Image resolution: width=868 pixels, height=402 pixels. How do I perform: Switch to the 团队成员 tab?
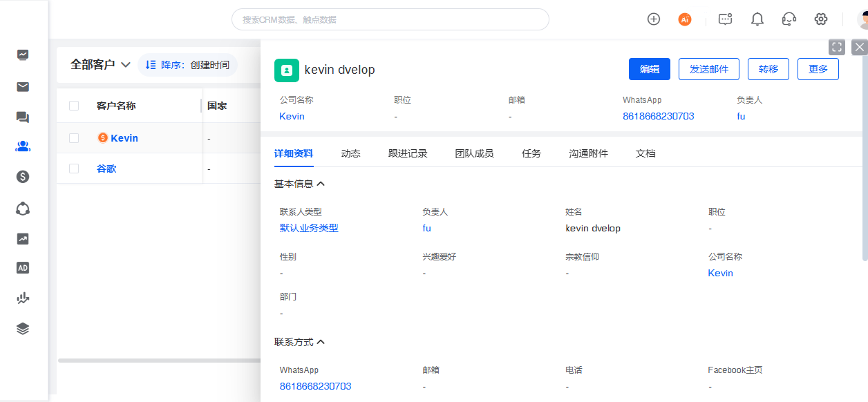475,153
